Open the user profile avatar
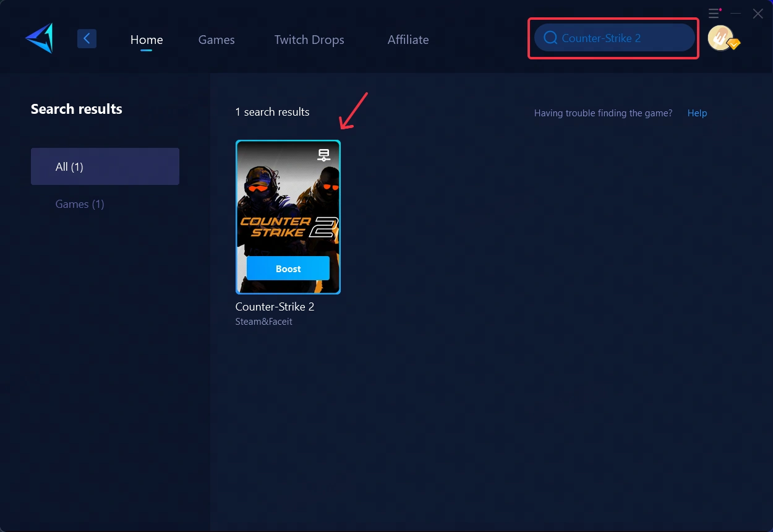Viewport: 773px width, 532px height. point(719,37)
